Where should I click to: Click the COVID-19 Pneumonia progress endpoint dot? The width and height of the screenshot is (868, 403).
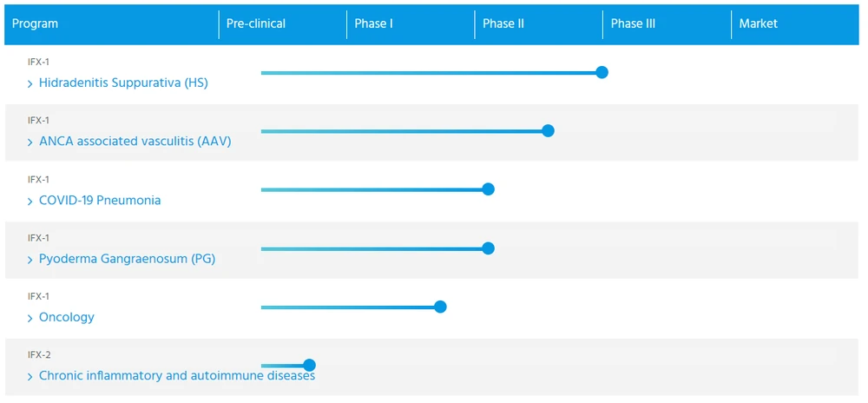[488, 189]
